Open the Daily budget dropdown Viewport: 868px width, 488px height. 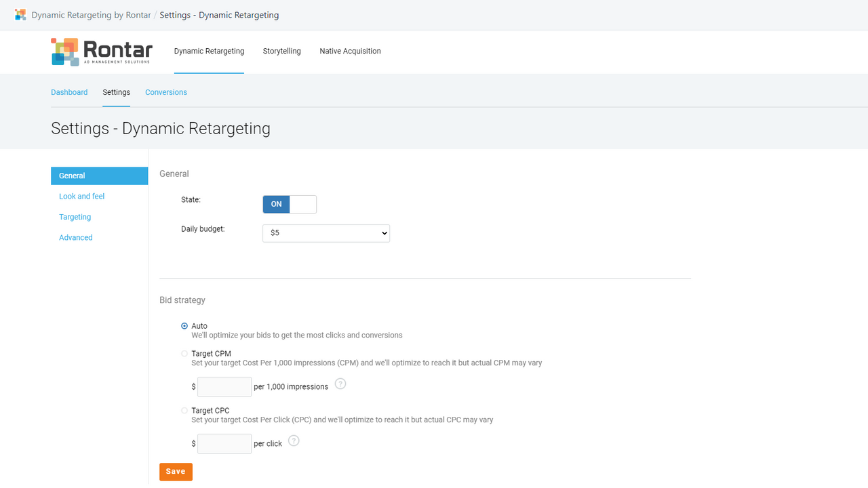(x=325, y=232)
